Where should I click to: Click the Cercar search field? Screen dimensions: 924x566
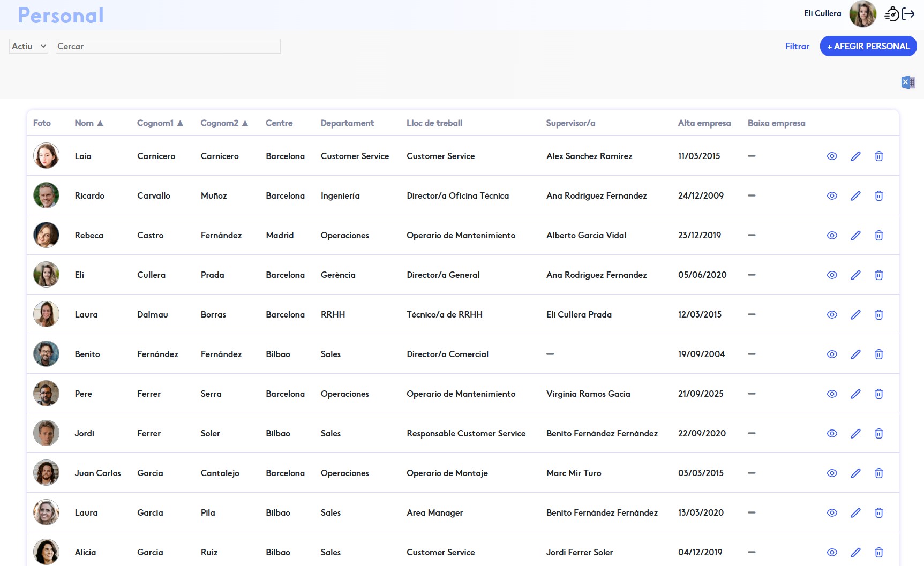click(x=168, y=47)
